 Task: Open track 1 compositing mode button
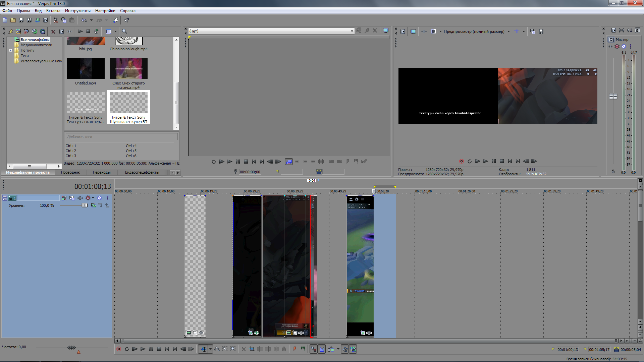93,205
